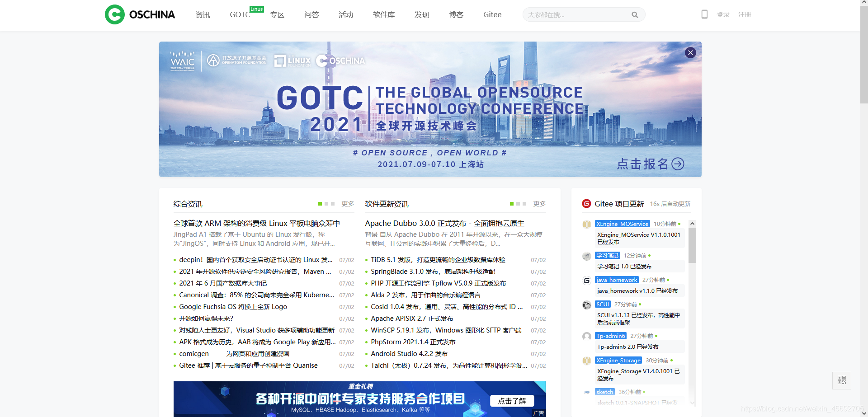Click 更多 link in 软件更新资讯 section
The height and width of the screenshot is (417, 868).
click(539, 204)
